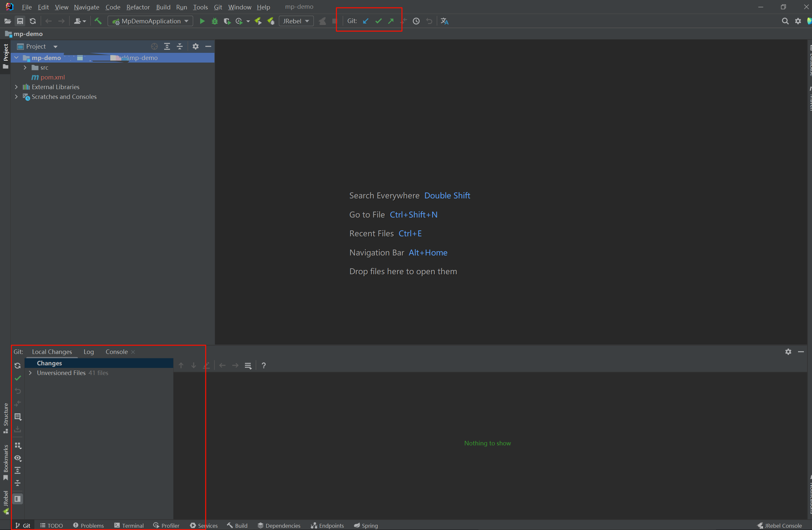Viewport: 812px width, 530px height.
Task: Toggle Bookmarks tool window from left stripe
Action: coord(6,462)
